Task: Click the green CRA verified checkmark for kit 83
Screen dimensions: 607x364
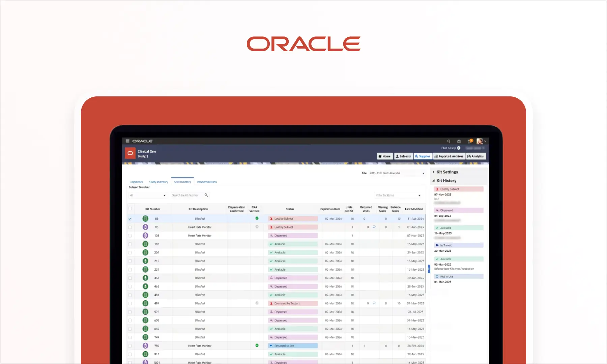Action: 257,218
